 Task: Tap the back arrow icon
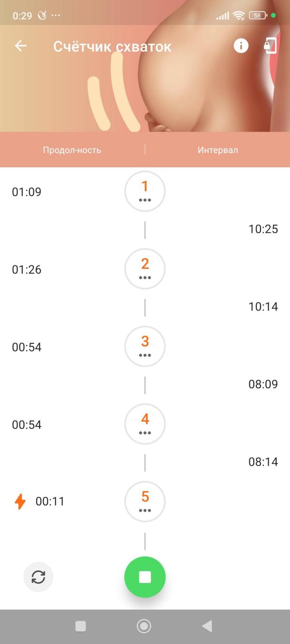pos(21,46)
